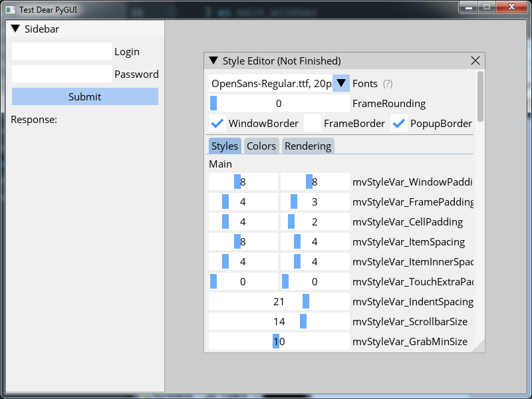Collapse the Sidebar panel triangle
Viewport: 532px width, 399px height.
pyautogui.click(x=15, y=29)
